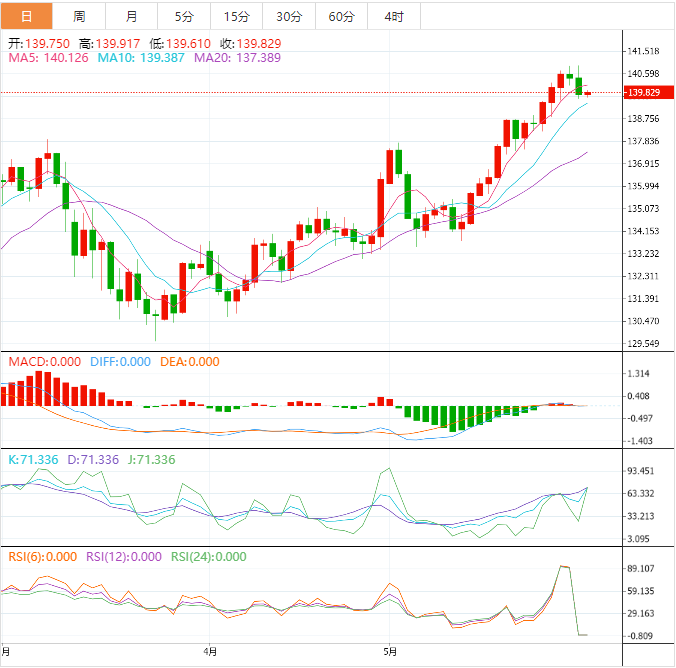676x668 pixels.
Task: Click the RSI(6):0.000 label
Action: pyautogui.click(x=43, y=557)
